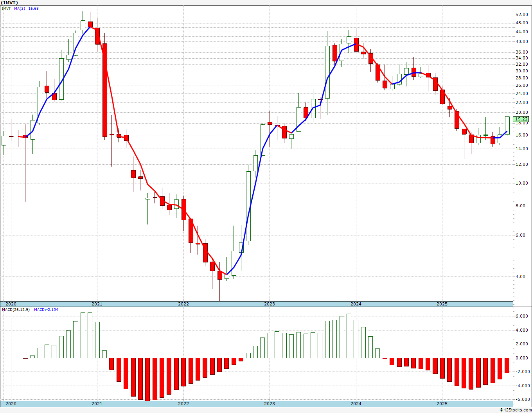Select 2023 on the MACD panel time axis

pyautogui.click(x=270, y=403)
